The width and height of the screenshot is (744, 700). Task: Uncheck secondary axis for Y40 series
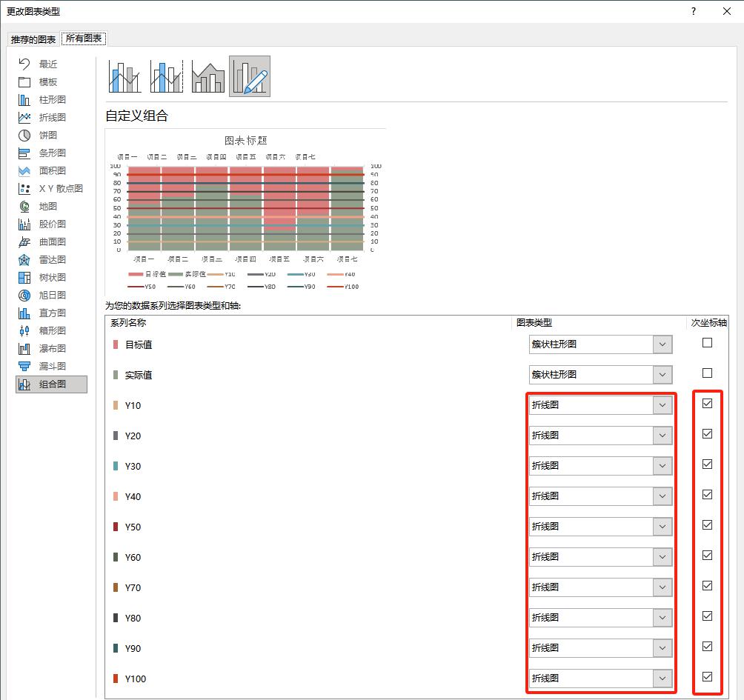pos(707,494)
